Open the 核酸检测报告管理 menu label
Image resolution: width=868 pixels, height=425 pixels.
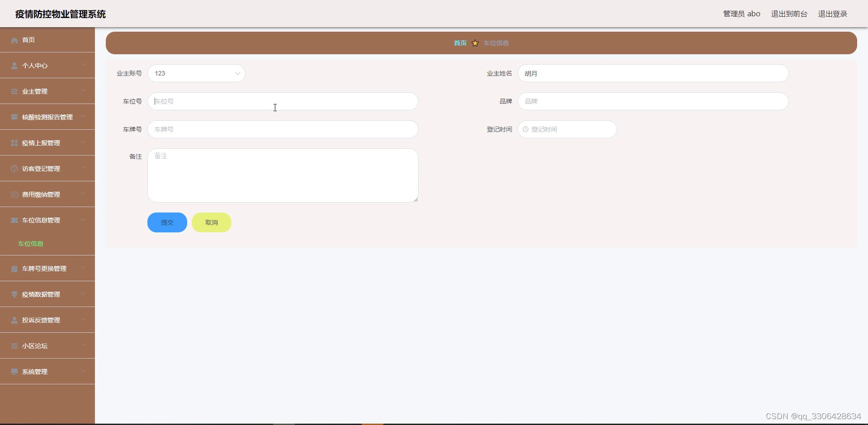pos(47,118)
